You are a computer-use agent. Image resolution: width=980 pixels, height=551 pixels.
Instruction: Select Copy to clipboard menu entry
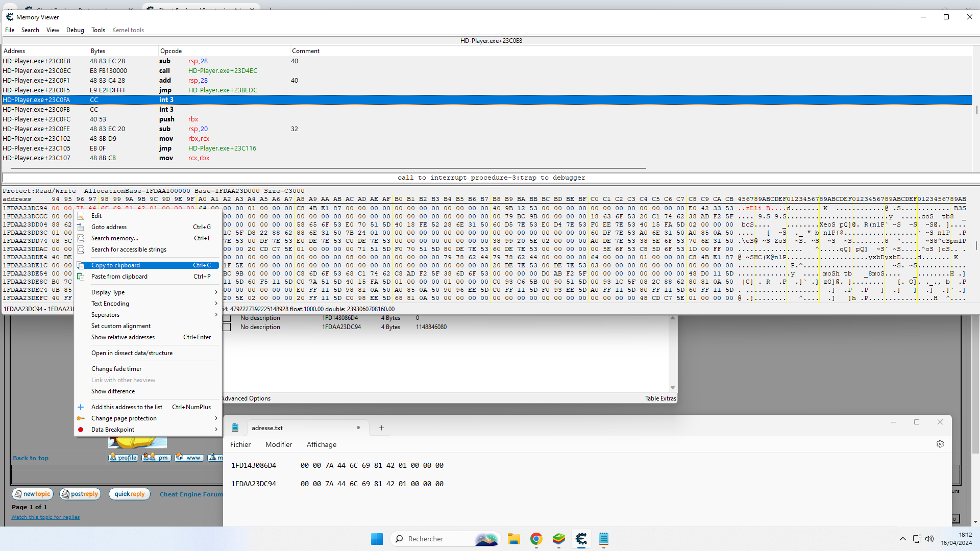pyautogui.click(x=116, y=265)
